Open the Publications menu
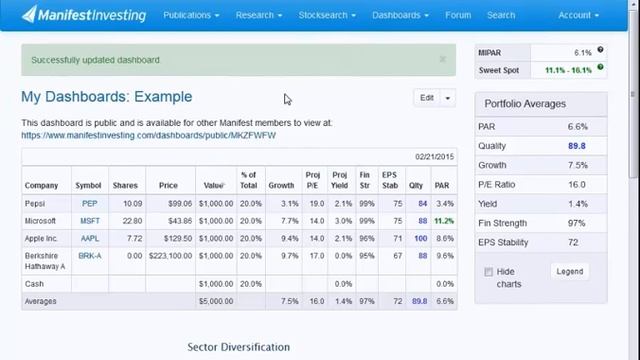The width and height of the screenshot is (640, 360). [191, 15]
